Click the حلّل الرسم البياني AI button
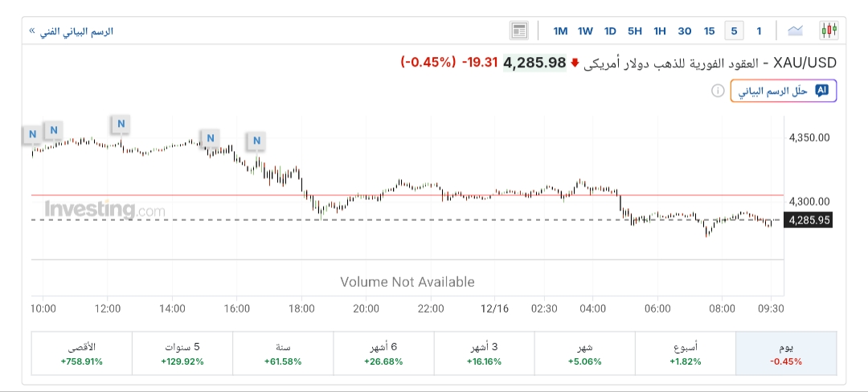Image resolution: width=868 pixels, height=392 pixels. [x=783, y=92]
